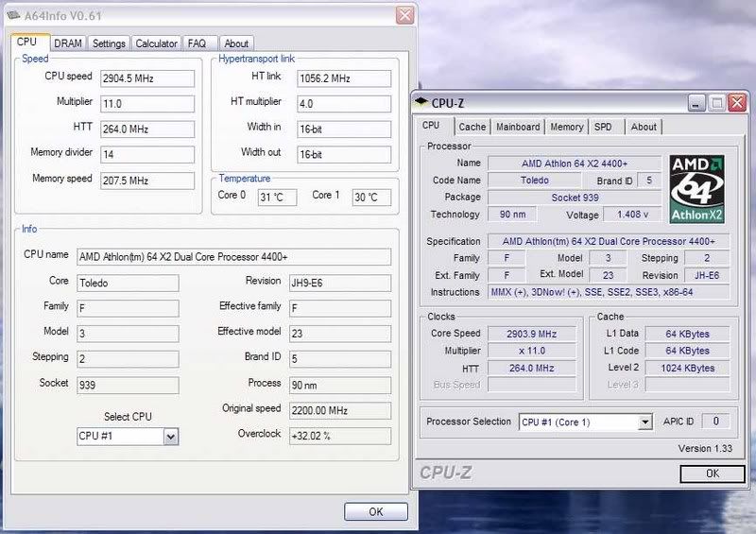Click the Overclock field +32.02 %
The width and height of the screenshot is (756, 534).
click(340, 436)
